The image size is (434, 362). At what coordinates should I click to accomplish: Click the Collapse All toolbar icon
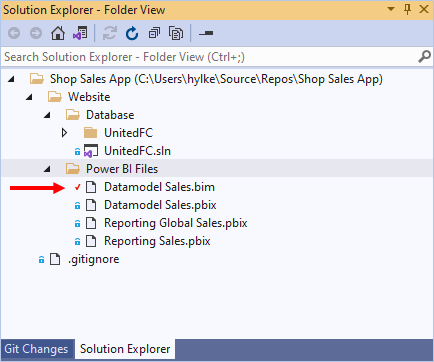click(x=154, y=33)
